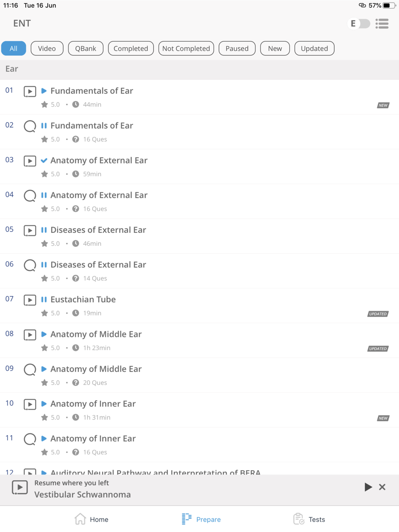Click video icon for Fundamentals of Ear

coord(30,91)
